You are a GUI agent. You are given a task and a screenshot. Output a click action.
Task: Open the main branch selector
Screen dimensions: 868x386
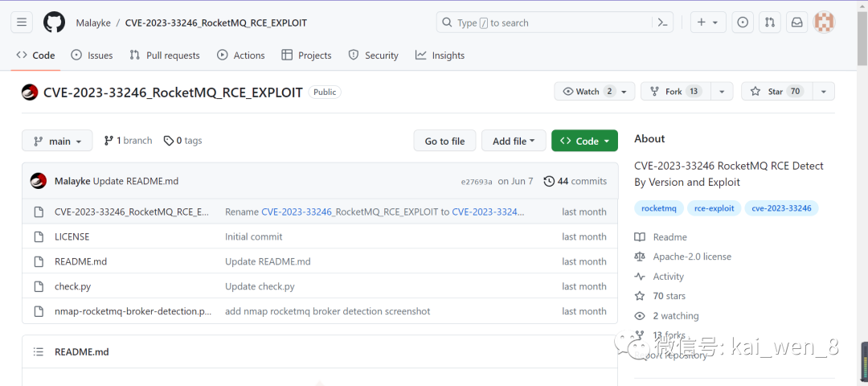(57, 141)
